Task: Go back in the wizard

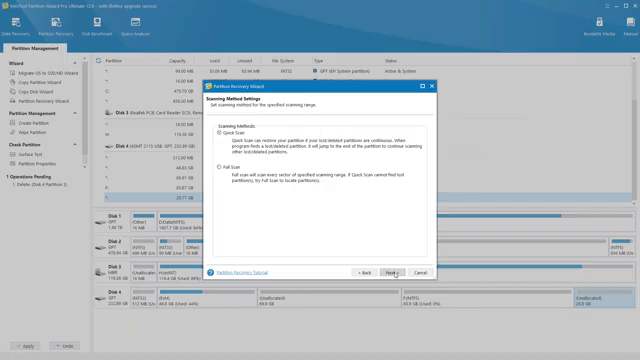Action: click(x=364, y=273)
